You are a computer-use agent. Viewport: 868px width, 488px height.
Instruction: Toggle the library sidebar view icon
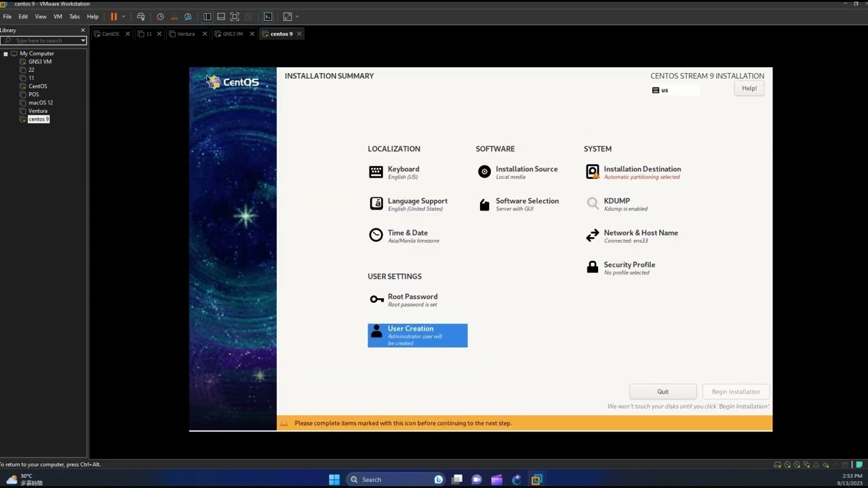(208, 16)
